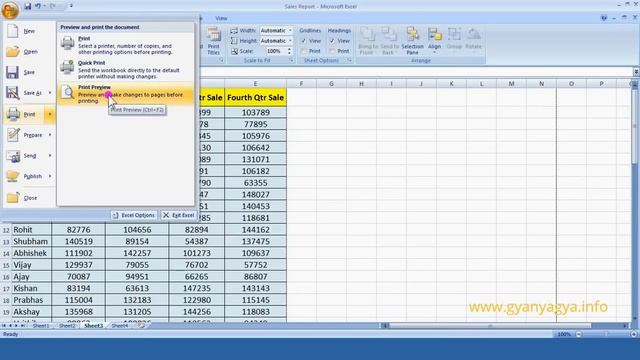640x360 pixels.
Task: Toggle Headings Print checkbox
Action: 332,51
